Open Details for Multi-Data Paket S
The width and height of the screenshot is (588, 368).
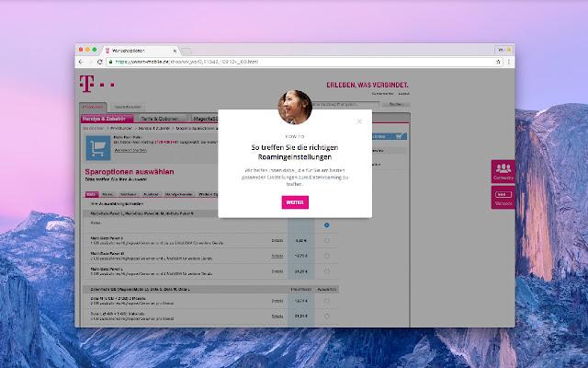(x=277, y=240)
